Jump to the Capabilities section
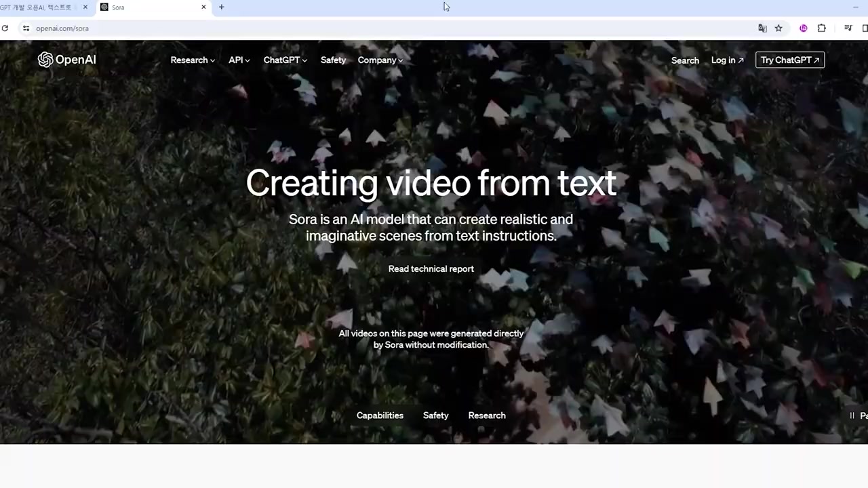The image size is (868, 488). [380, 415]
